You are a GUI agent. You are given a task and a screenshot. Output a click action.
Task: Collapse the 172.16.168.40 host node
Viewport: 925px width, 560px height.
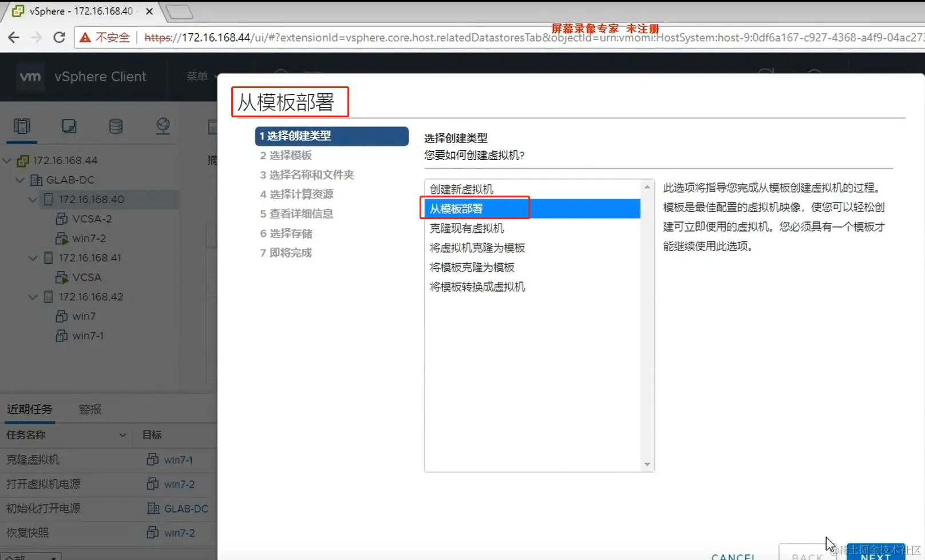point(33,200)
